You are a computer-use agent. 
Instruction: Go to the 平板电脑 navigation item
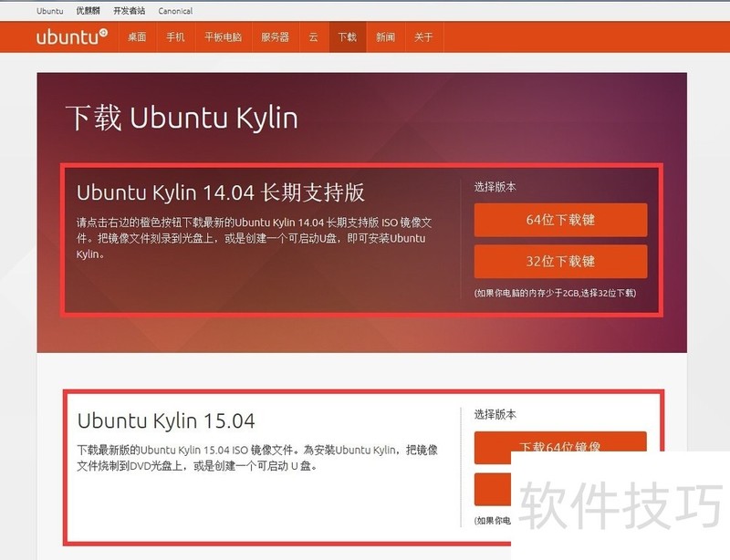[x=223, y=37]
